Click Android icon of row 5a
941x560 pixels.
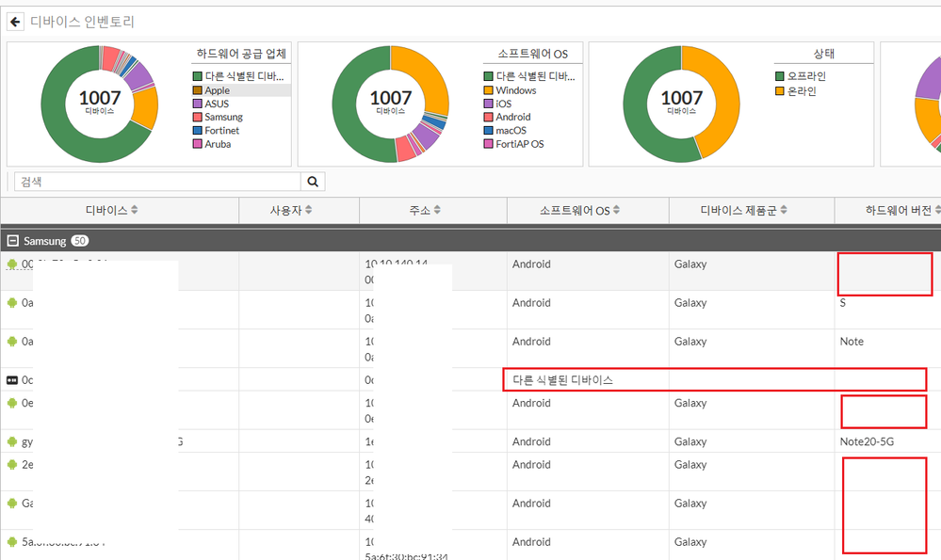click(12, 542)
